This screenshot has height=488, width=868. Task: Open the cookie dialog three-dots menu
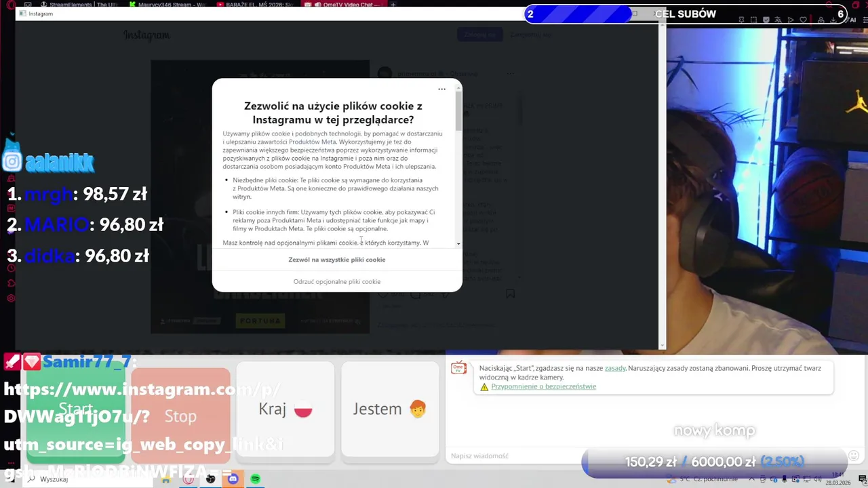(441, 89)
